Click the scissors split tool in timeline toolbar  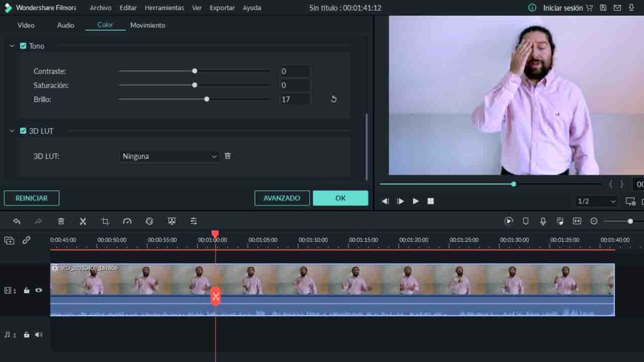click(x=82, y=221)
